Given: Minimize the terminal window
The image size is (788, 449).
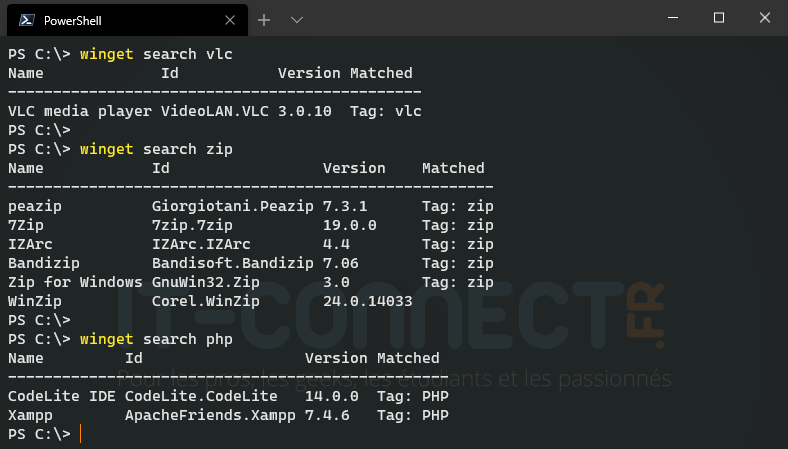Looking at the screenshot, I should [x=673, y=18].
